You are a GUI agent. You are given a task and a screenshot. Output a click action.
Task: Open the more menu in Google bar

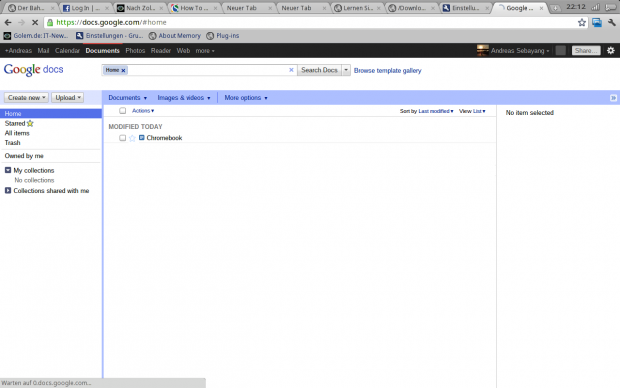pos(205,51)
